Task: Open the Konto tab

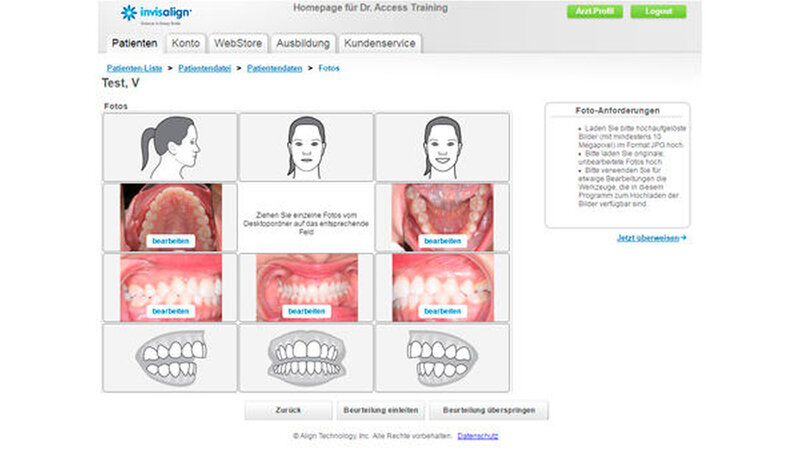Action: pyautogui.click(x=186, y=43)
